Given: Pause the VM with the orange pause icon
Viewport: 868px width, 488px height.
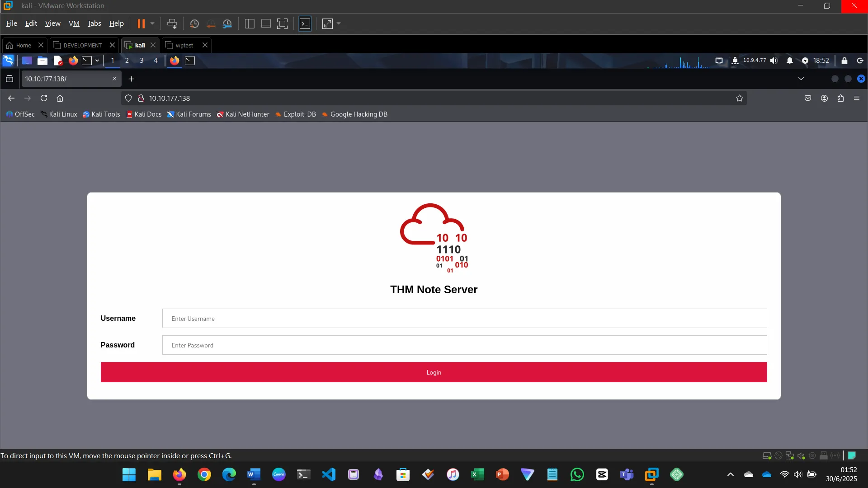Looking at the screenshot, I should click(141, 23).
